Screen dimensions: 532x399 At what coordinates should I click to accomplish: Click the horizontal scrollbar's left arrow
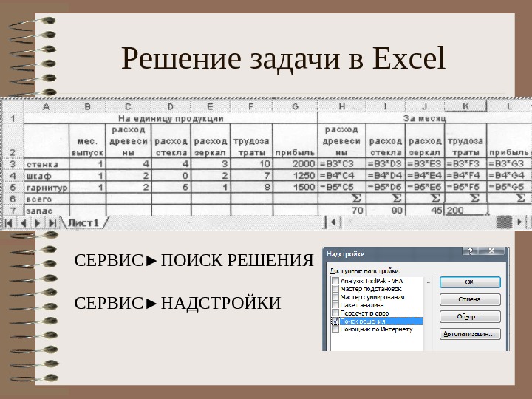point(333,222)
